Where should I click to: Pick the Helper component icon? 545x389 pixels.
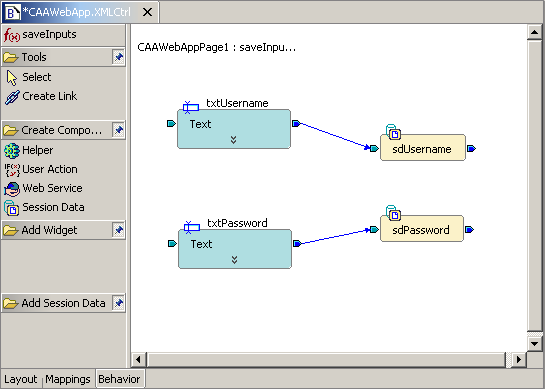point(12,151)
